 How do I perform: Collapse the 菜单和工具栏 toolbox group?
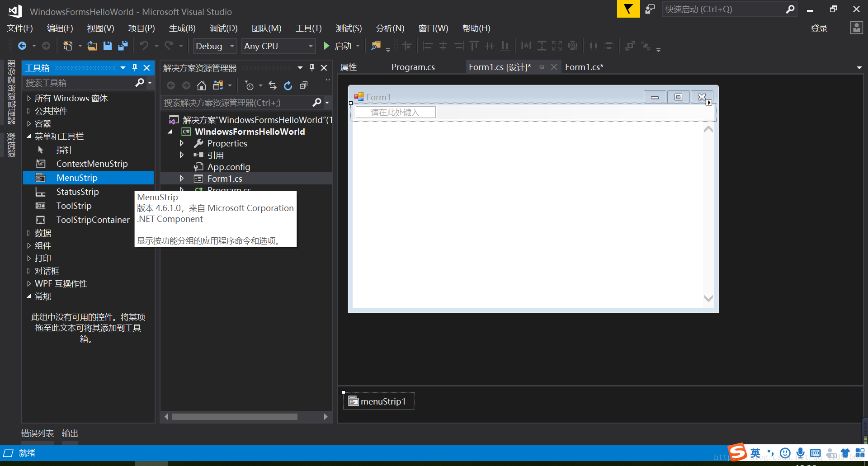tap(29, 136)
